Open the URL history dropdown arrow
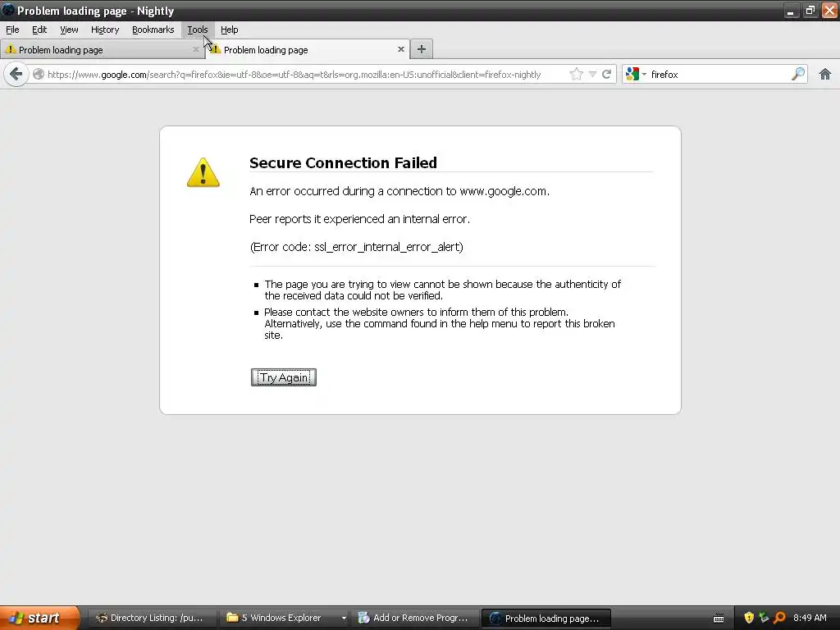840x630 pixels. 592,74
